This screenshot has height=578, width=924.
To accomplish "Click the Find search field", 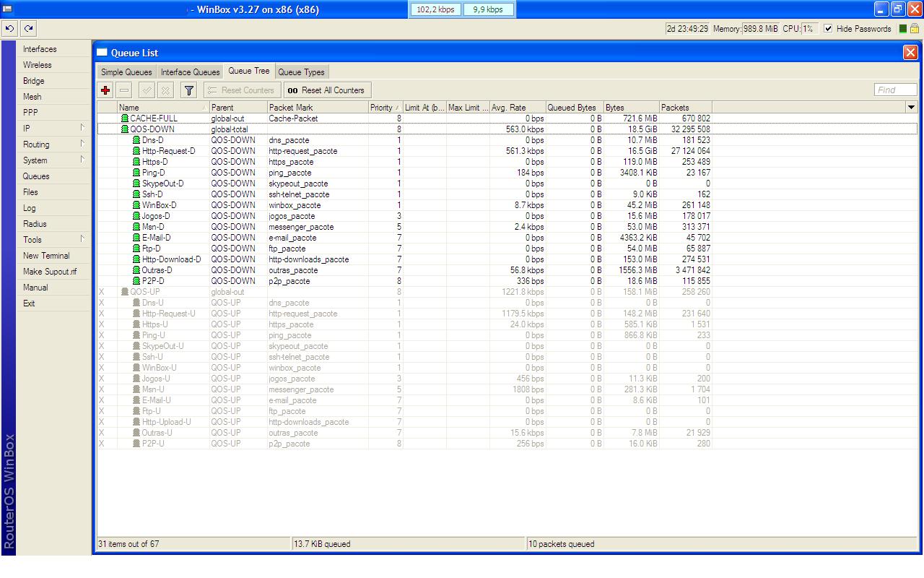I will click(895, 90).
